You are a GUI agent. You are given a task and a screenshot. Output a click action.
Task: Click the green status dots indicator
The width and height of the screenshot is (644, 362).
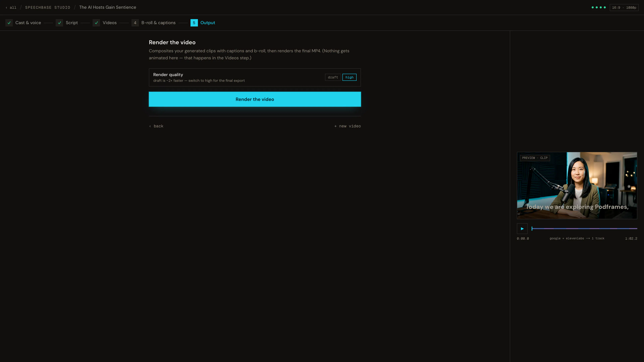point(599,8)
